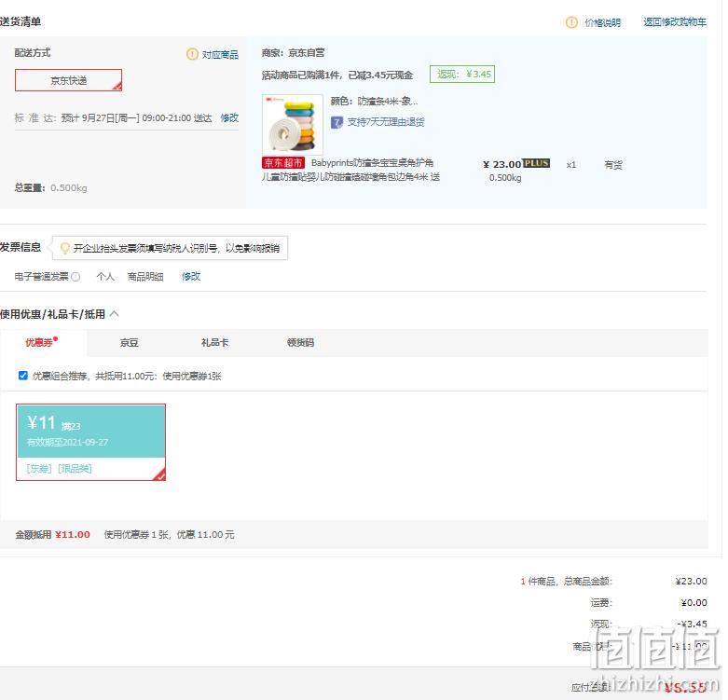Click the info icon beside 对应商品

(192, 54)
